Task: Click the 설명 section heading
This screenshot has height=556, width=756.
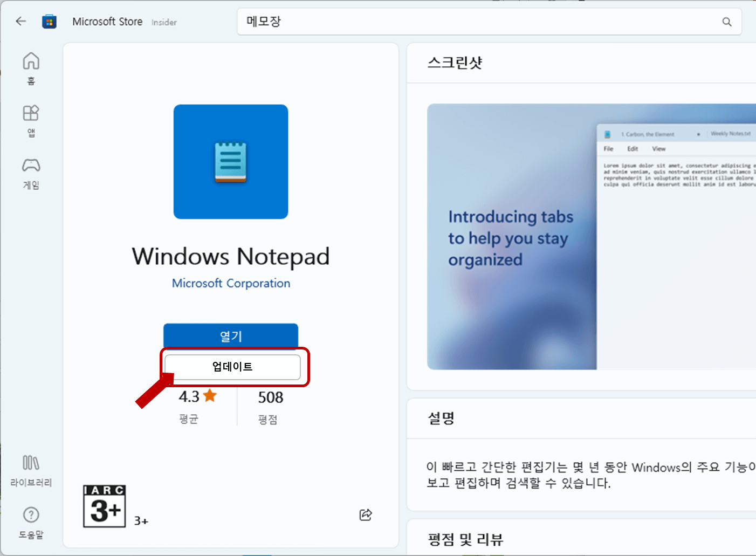Action: (x=441, y=418)
